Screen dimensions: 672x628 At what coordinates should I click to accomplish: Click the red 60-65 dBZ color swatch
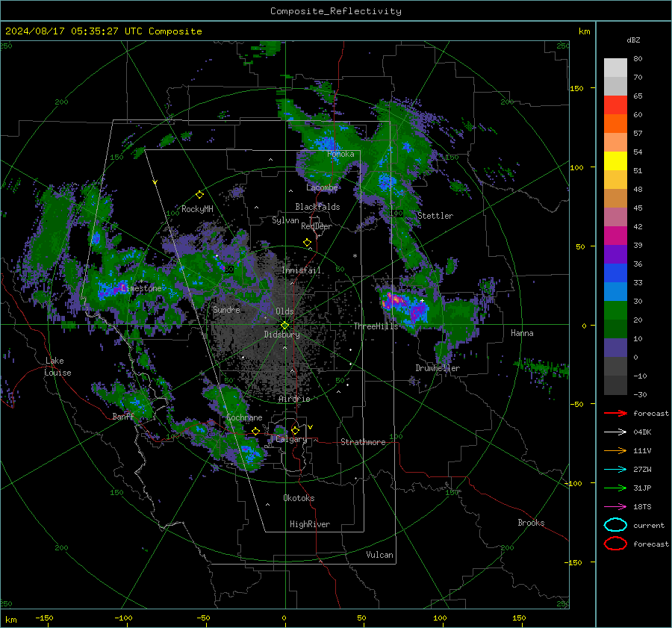click(615, 105)
